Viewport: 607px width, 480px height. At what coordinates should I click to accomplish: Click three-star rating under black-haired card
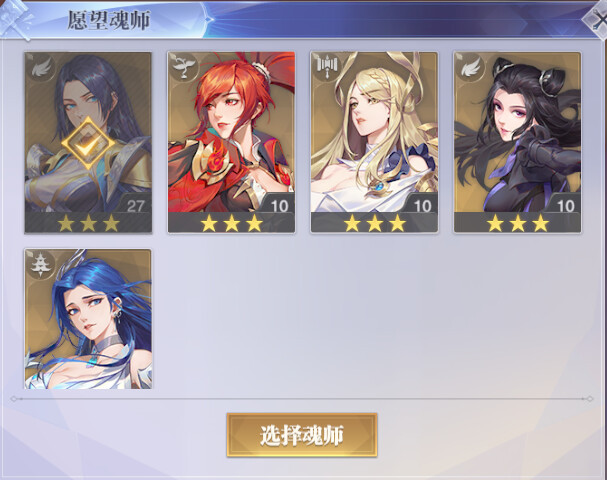click(518, 223)
